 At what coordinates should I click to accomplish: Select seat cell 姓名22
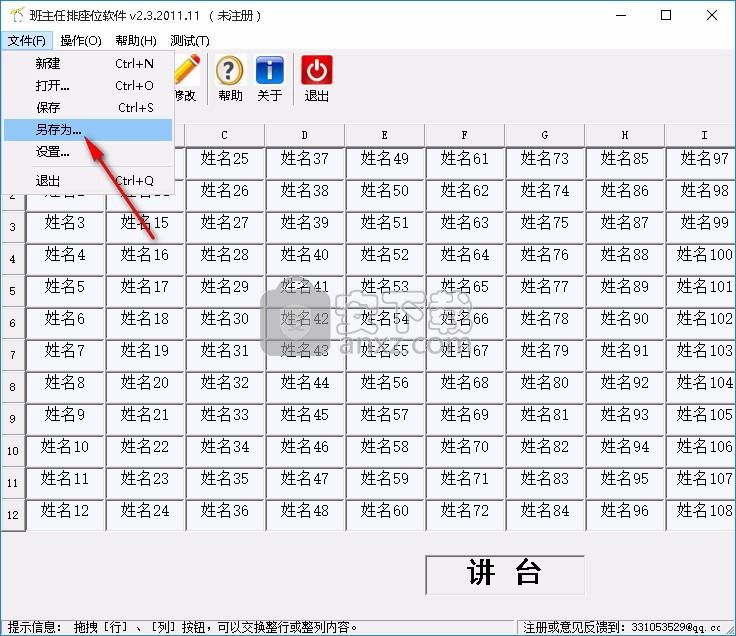pyautogui.click(x=145, y=451)
